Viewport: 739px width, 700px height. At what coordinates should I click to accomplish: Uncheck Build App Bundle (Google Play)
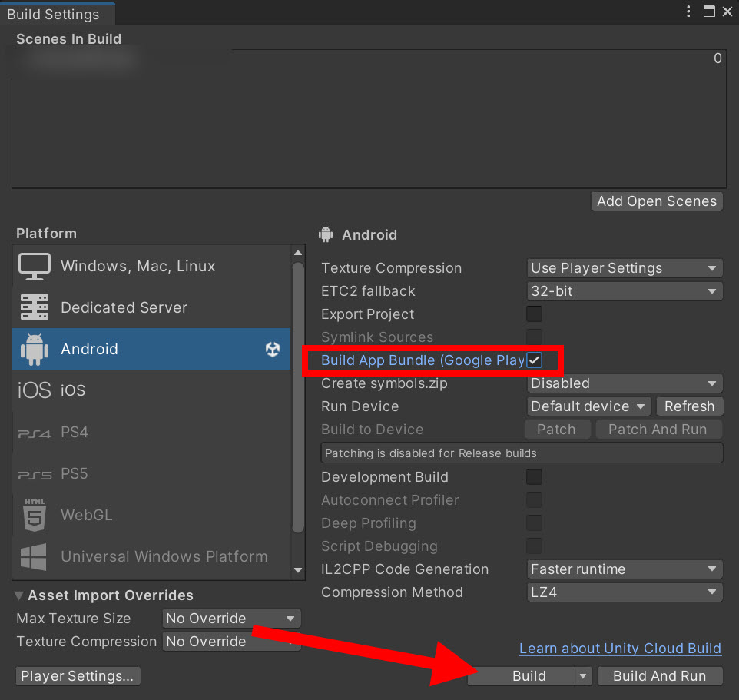click(534, 360)
